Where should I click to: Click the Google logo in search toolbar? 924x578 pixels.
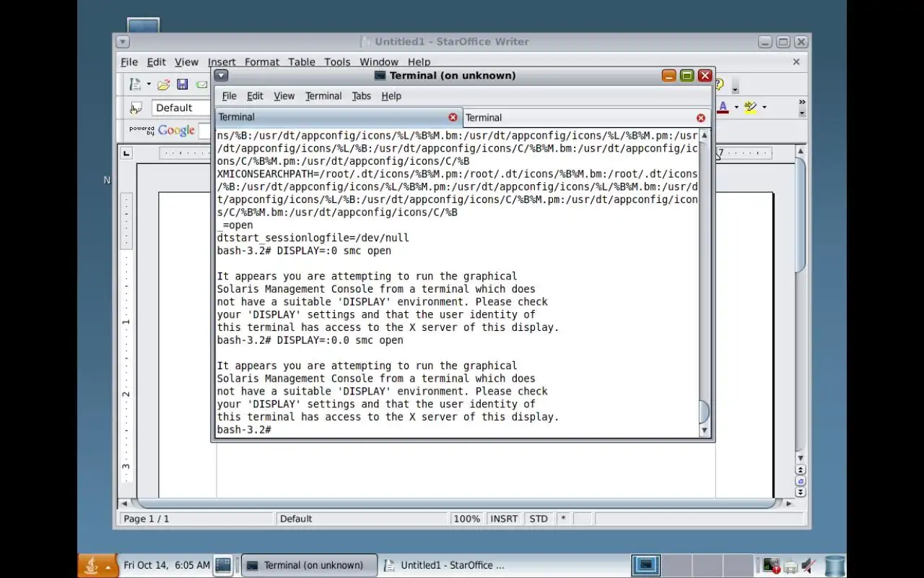coord(175,131)
